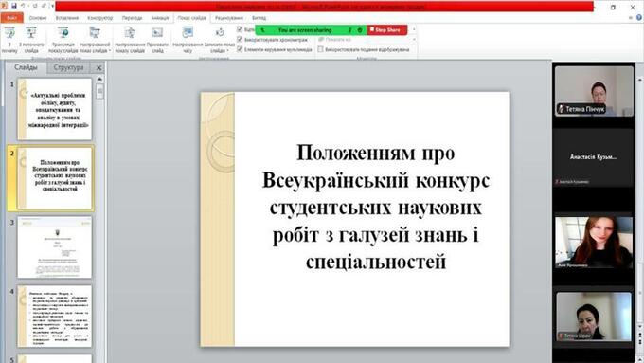
Task: Switch to the 'Вставлення' ribbon tab
Action: 67,18
